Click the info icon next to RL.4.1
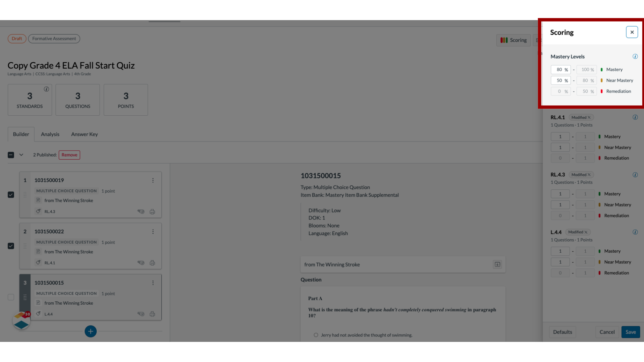The image size is (644, 362). pyautogui.click(x=636, y=117)
